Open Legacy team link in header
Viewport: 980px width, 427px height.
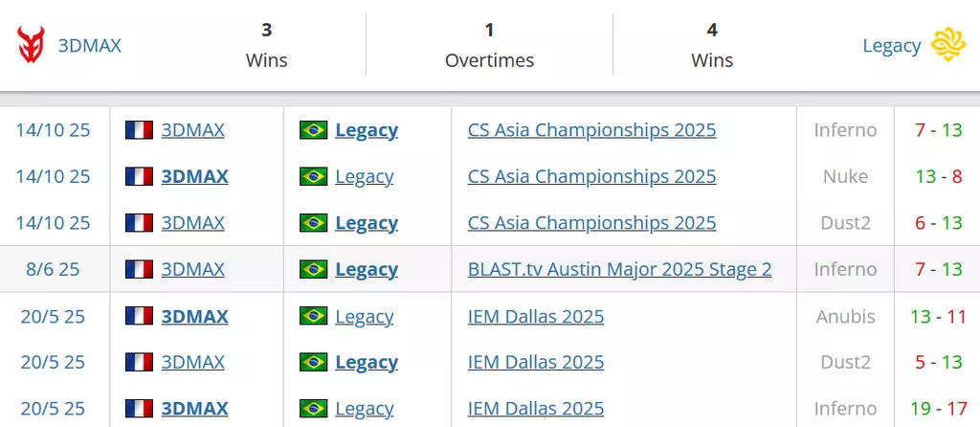click(891, 45)
